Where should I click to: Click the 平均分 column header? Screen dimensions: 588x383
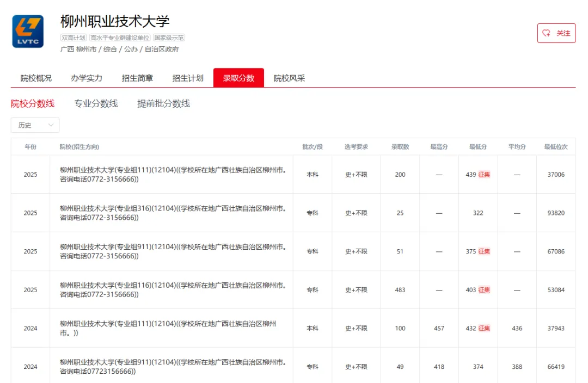tap(517, 146)
